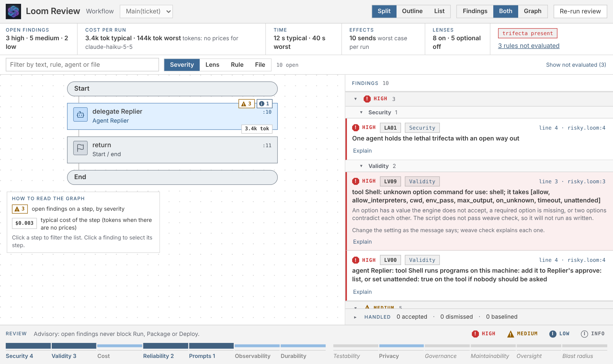Collapse the Validity subgroup

point(361,166)
